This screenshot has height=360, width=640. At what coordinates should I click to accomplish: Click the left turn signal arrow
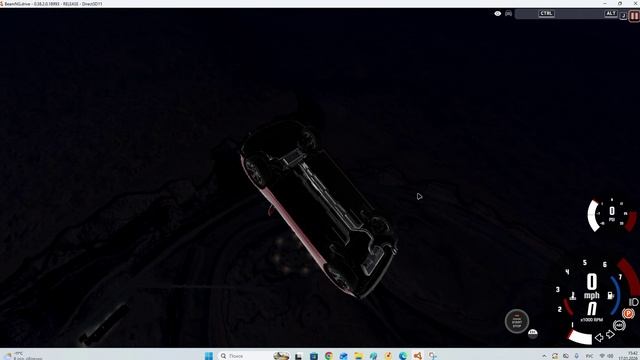[599, 337]
